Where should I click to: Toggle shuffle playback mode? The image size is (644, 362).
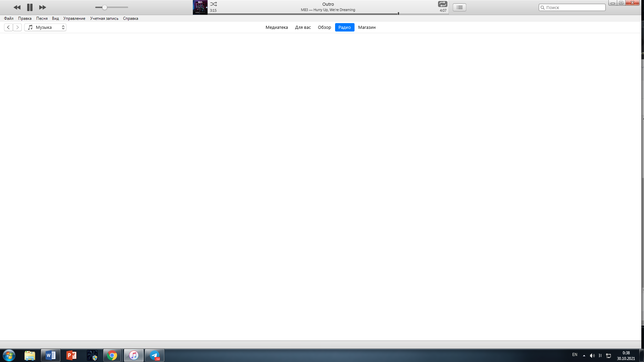[214, 4]
